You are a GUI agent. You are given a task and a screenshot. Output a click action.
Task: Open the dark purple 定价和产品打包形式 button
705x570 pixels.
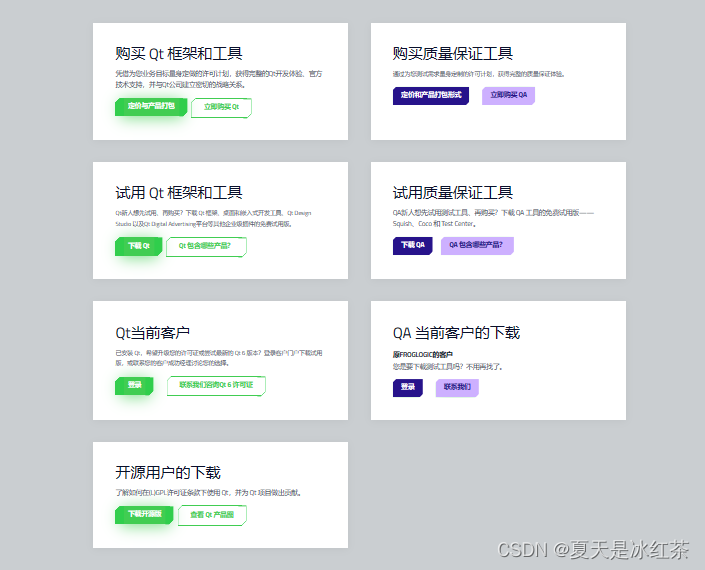(x=431, y=95)
